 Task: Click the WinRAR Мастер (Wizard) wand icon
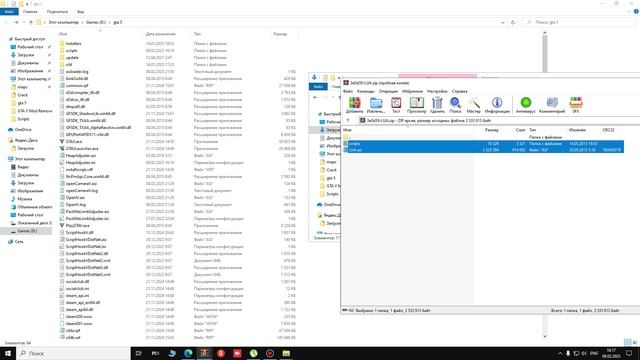point(473,105)
